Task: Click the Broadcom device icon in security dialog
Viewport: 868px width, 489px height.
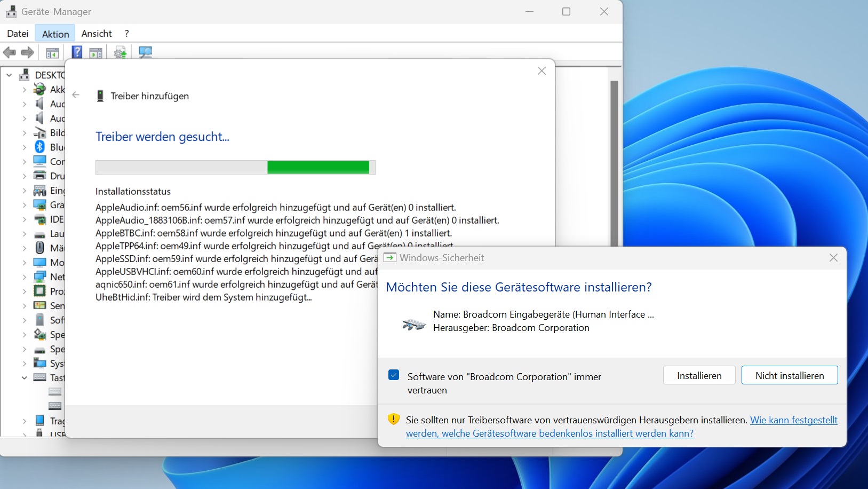Action: click(x=414, y=324)
